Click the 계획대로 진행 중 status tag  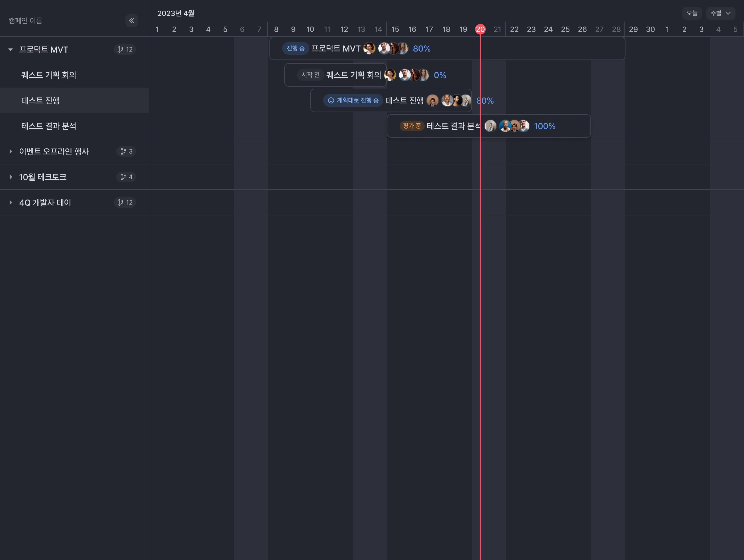point(353,100)
